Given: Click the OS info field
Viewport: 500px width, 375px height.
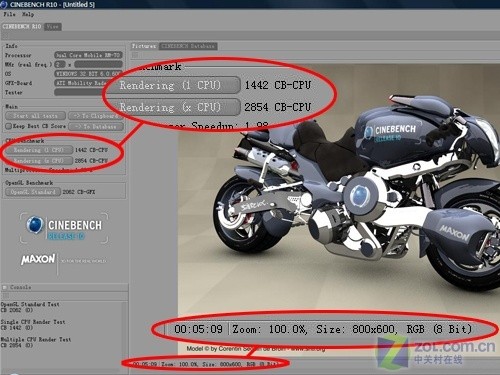Looking at the screenshot, I should coord(87,73).
